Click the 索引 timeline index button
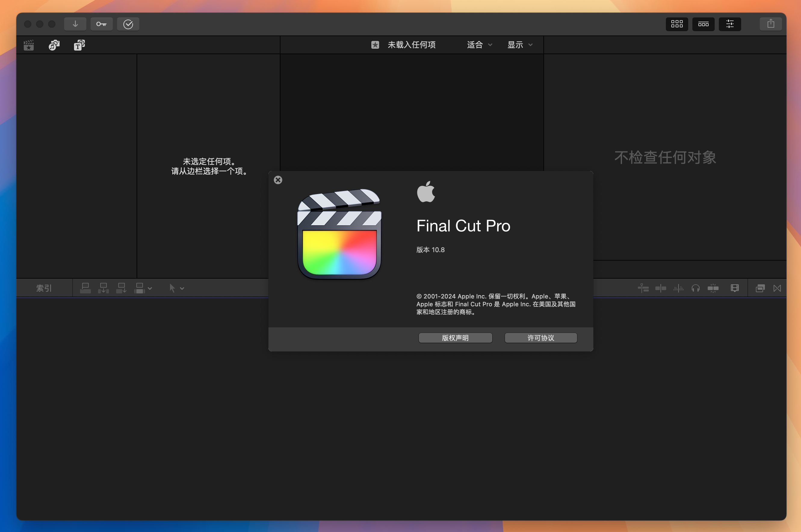Viewport: 801px width, 532px height. (x=44, y=288)
